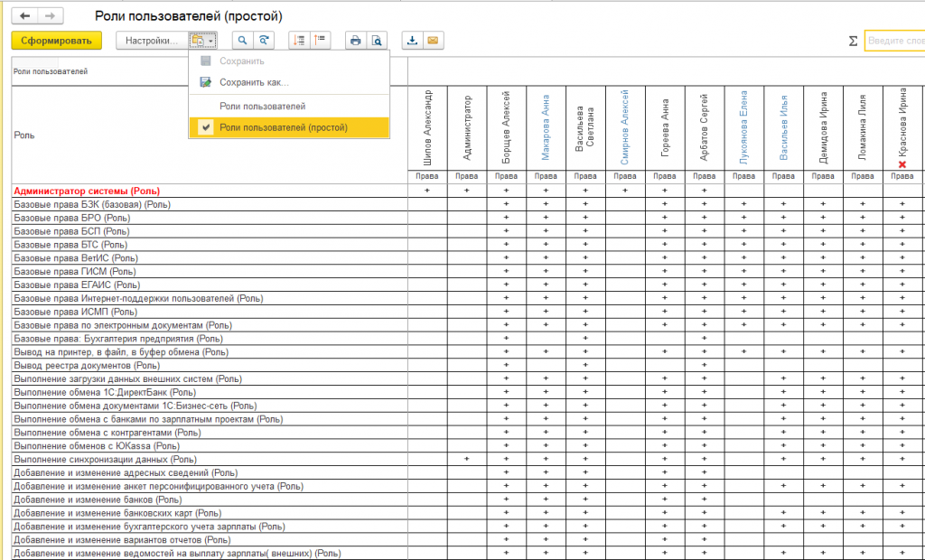Click user link 'Макарова Анна' column header
Screen dimensions: 925x560
coord(546,129)
